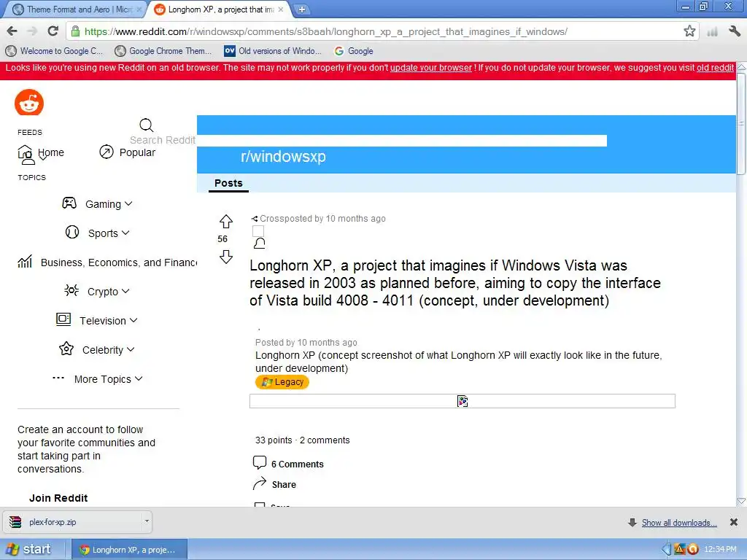Click the browser address bar URL
747x560 pixels.
coord(326,31)
